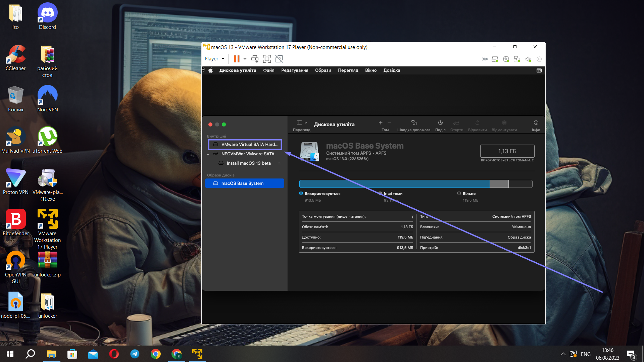The height and width of the screenshot is (362, 644).
Task: Click the Стерти erase tool
Action: tap(456, 125)
